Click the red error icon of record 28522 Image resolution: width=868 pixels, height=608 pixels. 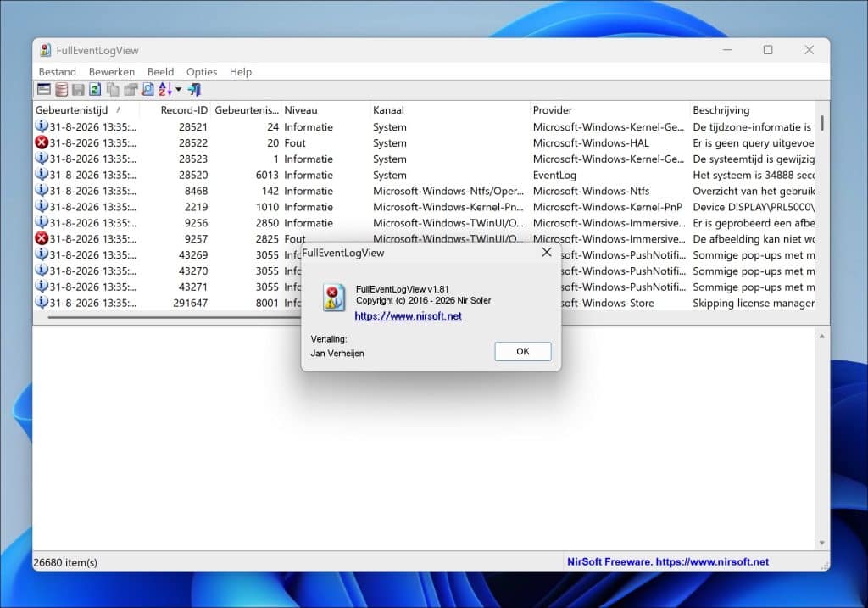coord(42,142)
